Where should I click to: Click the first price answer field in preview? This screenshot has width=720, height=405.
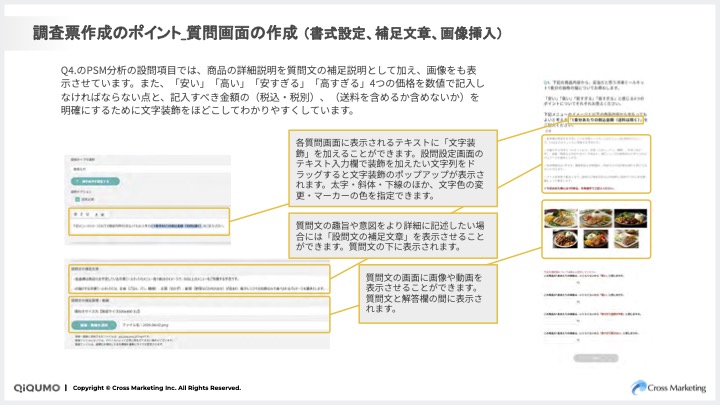point(560,282)
